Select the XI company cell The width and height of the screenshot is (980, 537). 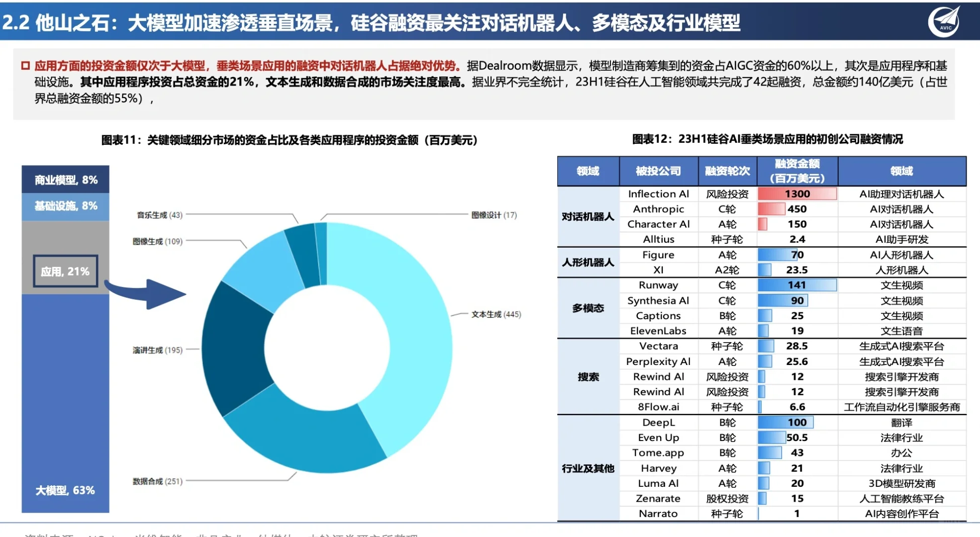[x=659, y=270]
